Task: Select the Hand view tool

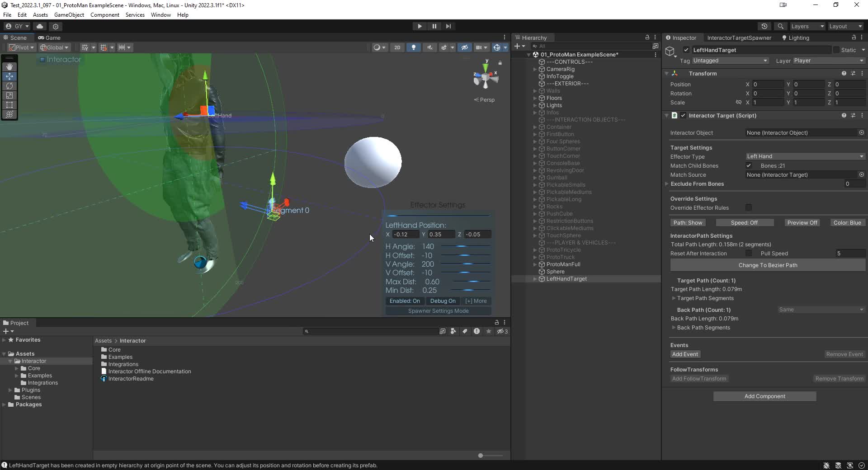Action: tap(9, 67)
